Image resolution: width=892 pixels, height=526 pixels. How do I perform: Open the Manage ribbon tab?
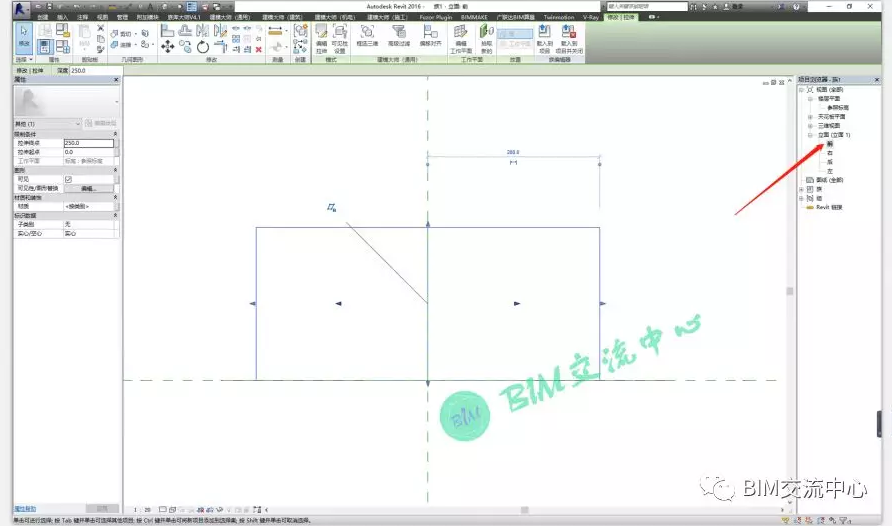click(122, 17)
